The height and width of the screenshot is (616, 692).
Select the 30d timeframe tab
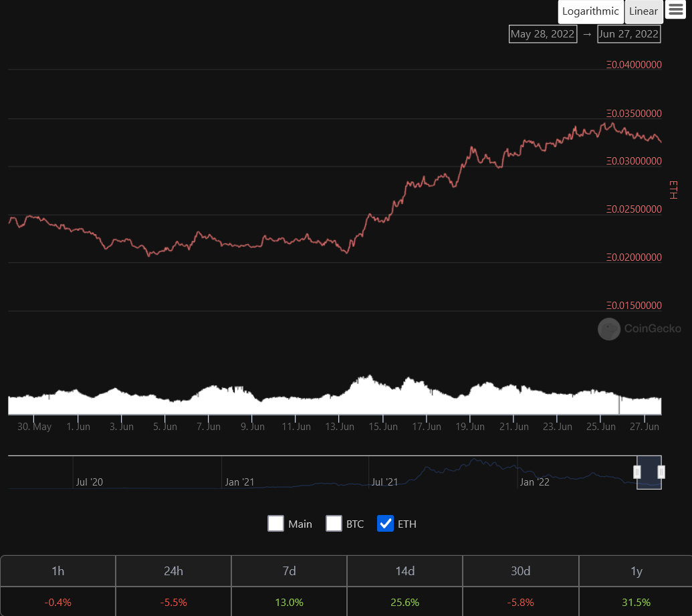click(520, 571)
